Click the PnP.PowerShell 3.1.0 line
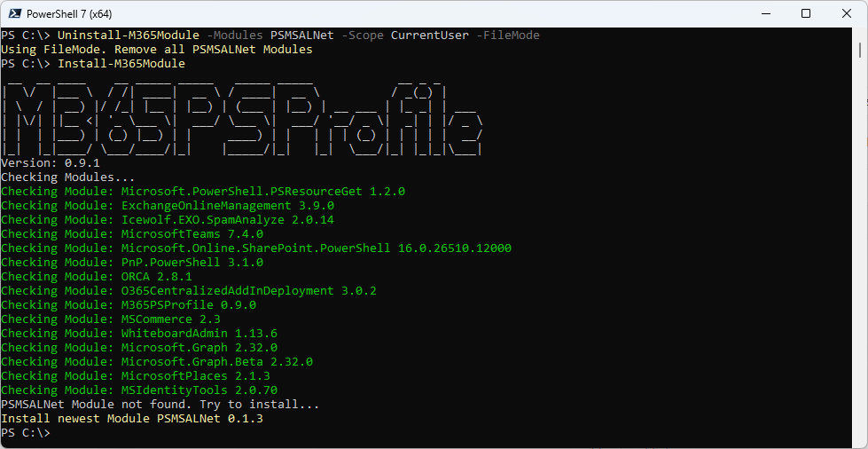The image size is (868, 449). pos(132,263)
